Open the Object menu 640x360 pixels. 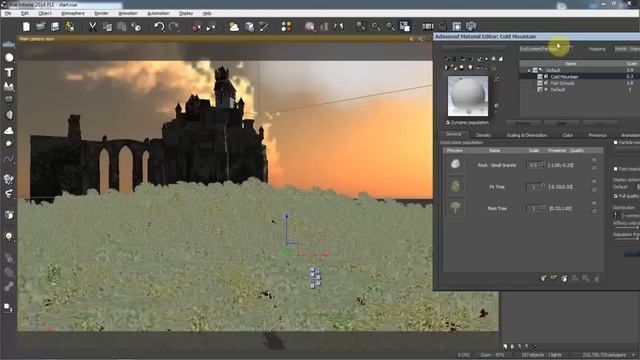point(45,13)
